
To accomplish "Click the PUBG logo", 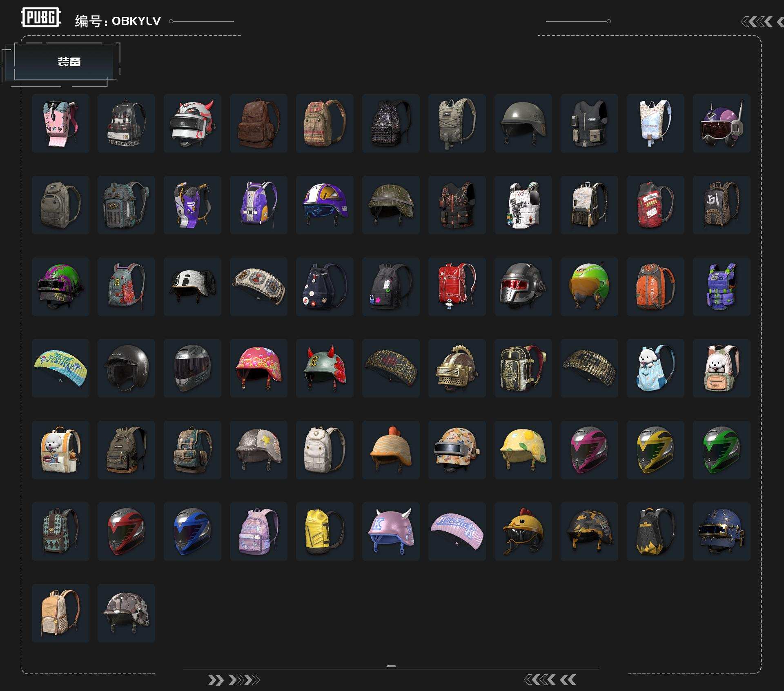I will 41,18.
